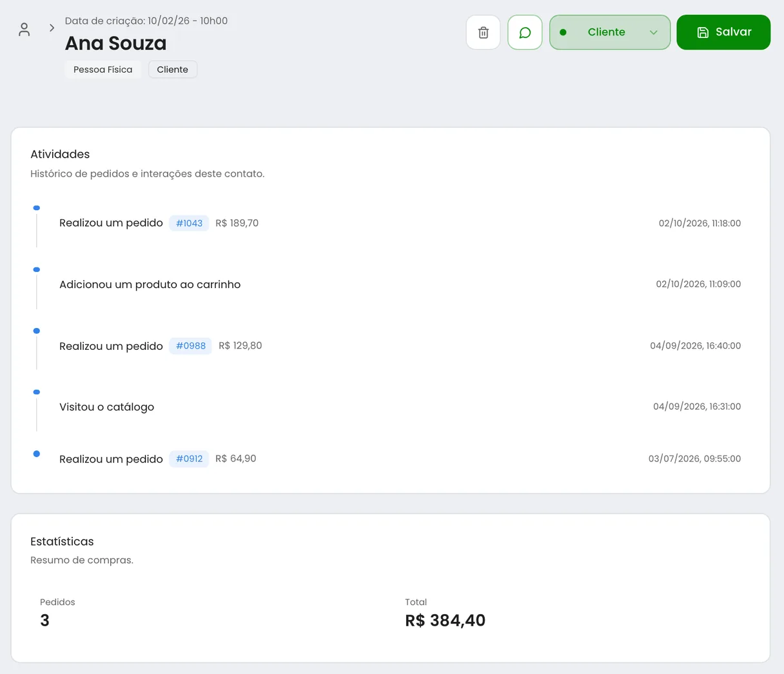Viewport: 784px width, 674px height.
Task: Click the Estatísticas section title
Action: (62, 541)
